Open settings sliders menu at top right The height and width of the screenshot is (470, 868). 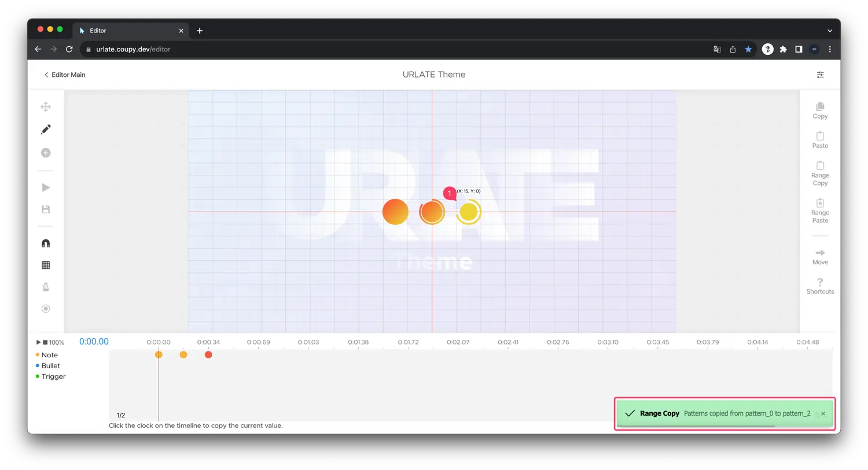click(x=820, y=75)
